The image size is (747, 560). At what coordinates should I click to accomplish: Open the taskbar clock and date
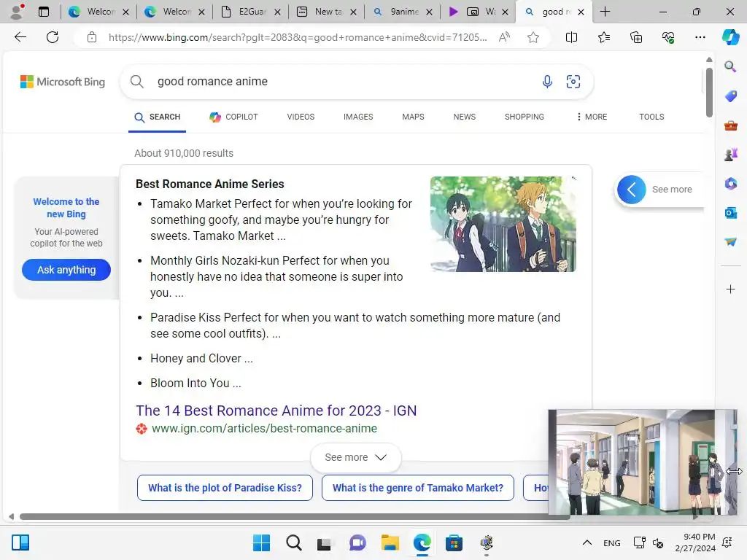(x=695, y=542)
